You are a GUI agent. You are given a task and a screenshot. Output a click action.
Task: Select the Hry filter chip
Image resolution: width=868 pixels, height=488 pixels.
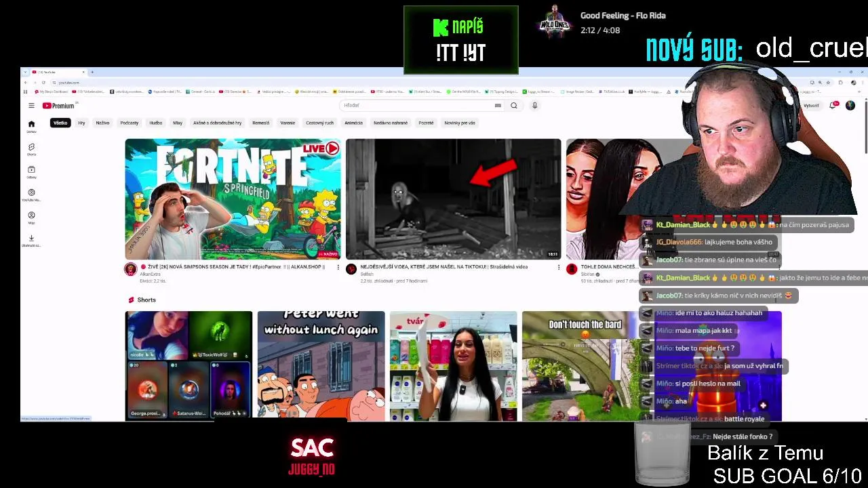coord(81,123)
